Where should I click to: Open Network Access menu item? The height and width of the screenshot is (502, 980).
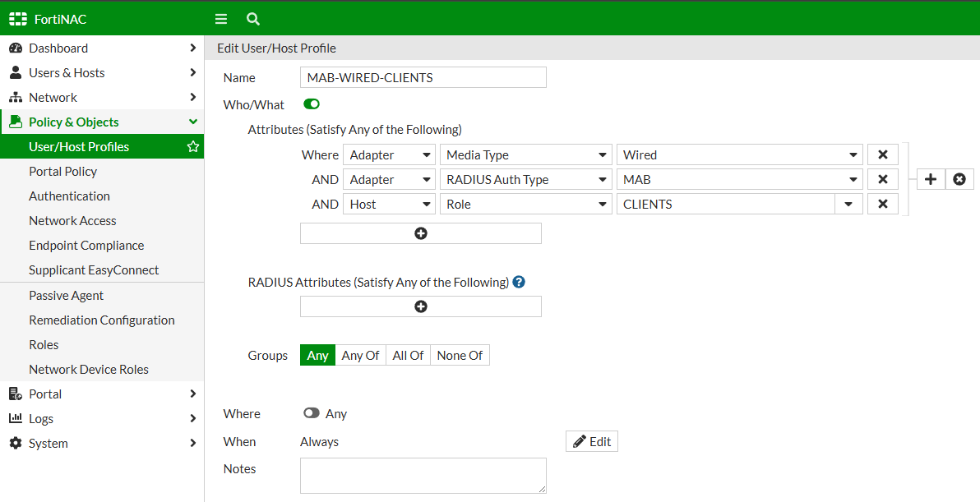[102, 220]
